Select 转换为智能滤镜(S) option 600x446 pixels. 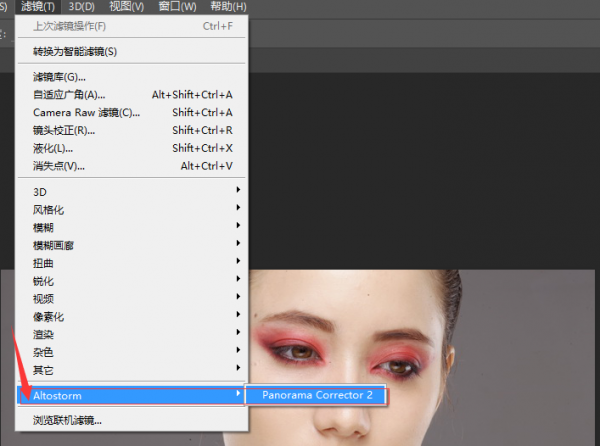pyautogui.click(x=75, y=51)
